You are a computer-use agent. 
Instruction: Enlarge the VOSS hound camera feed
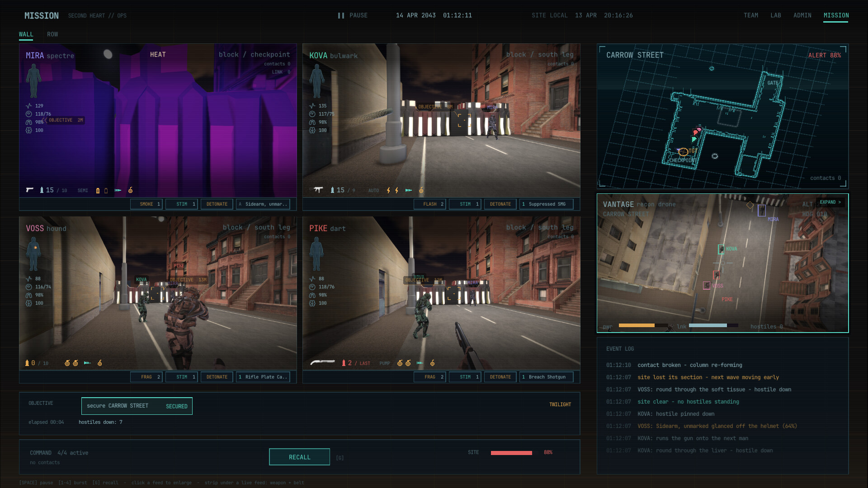[x=158, y=293]
